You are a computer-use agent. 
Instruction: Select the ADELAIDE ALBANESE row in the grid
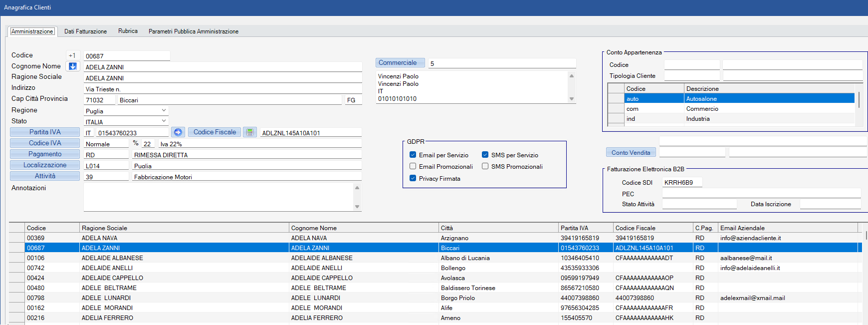[x=112, y=258]
